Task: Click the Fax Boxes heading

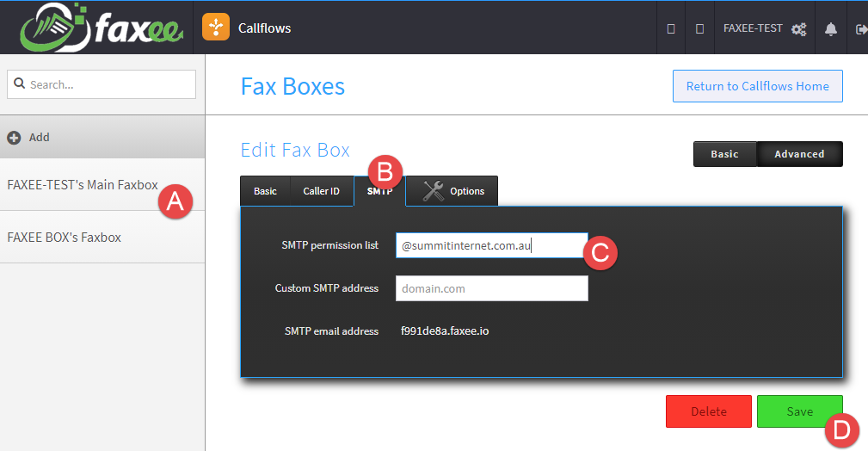Action: [x=292, y=86]
